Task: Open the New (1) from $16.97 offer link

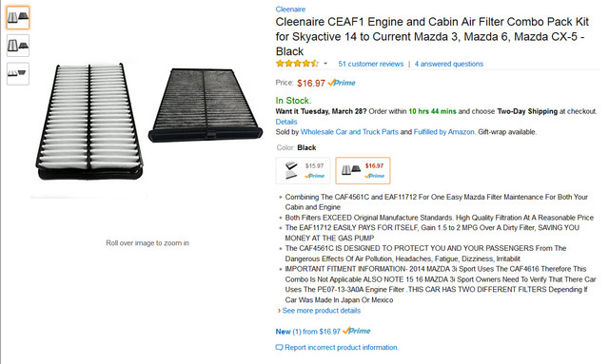Action: pos(307,332)
